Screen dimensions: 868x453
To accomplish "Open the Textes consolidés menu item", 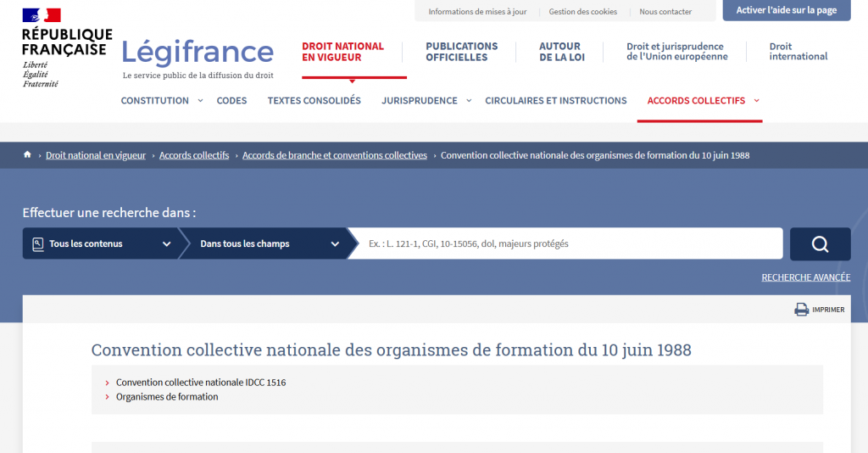I will (x=314, y=100).
